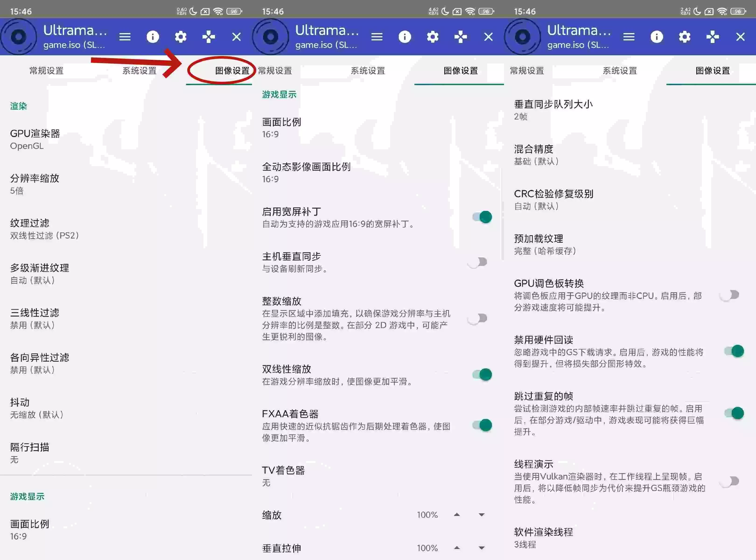This screenshot has height=560, width=756.
Task: Open gamepad icon in rightmost screenshot header
Action: click(712, 37)
